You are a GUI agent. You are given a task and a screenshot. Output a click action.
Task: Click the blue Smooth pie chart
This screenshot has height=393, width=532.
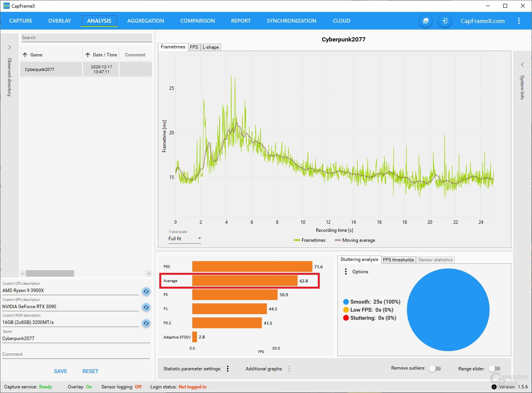pyautogui.click(x=448, y=310)
